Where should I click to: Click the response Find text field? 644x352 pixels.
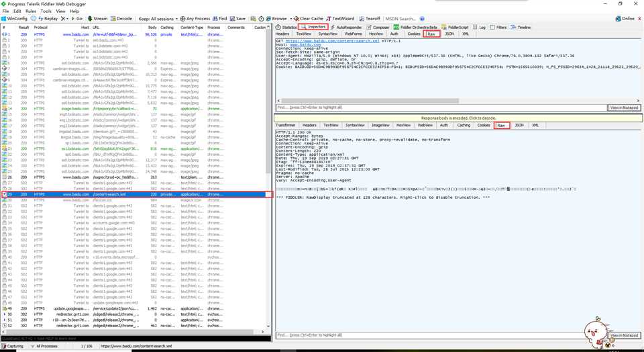pyautogui.click(x=441, y=335)
